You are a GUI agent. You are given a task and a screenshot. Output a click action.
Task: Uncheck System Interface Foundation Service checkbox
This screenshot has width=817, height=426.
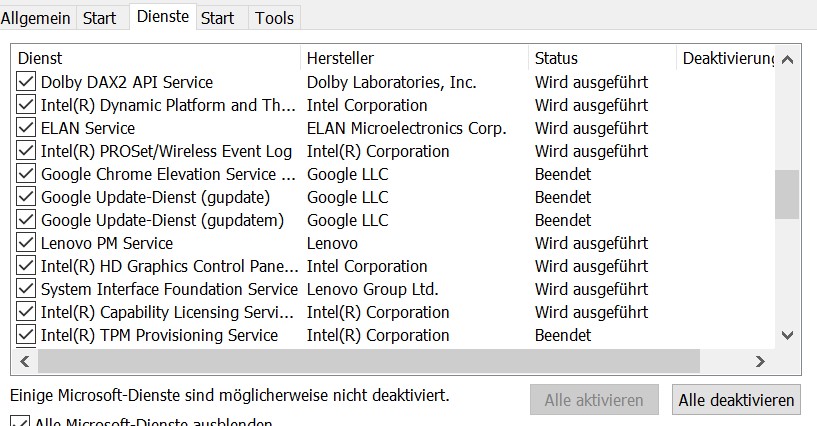tap(26, 289)
